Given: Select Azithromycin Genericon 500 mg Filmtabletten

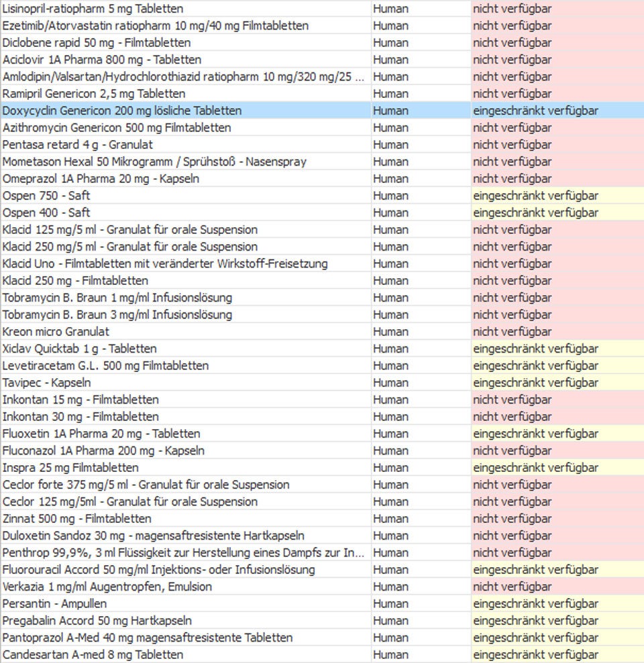Looking at the screenshot, I should [x=117, y=127].
